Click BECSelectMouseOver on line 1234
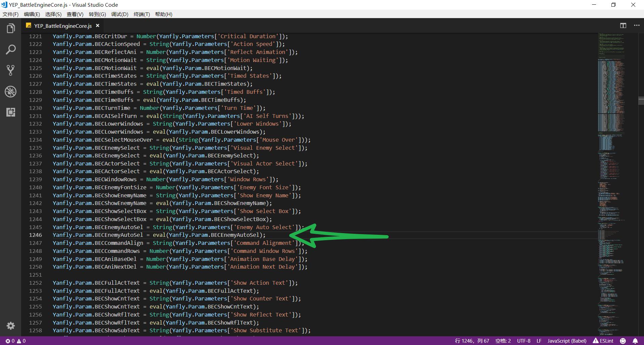This screenshot has width=644, height=345. coord(124,140)
